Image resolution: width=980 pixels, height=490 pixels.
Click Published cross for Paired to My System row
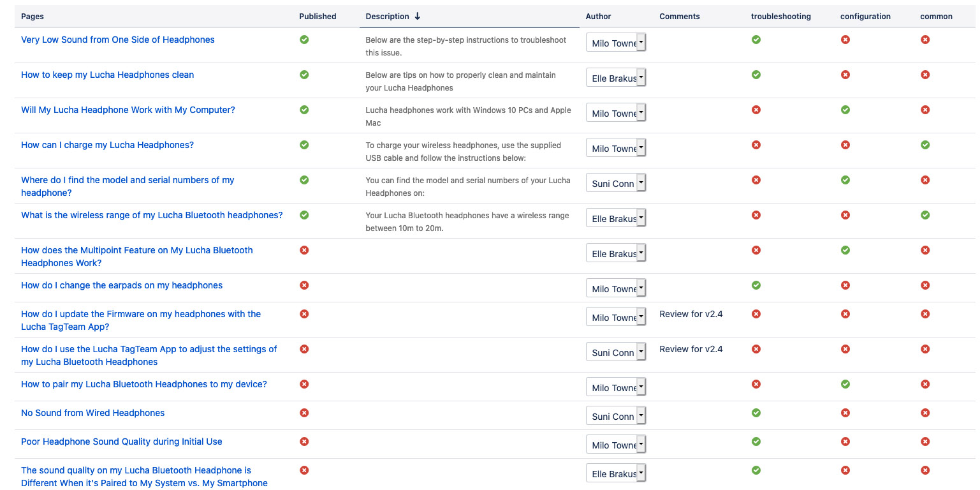pos(304,470)
